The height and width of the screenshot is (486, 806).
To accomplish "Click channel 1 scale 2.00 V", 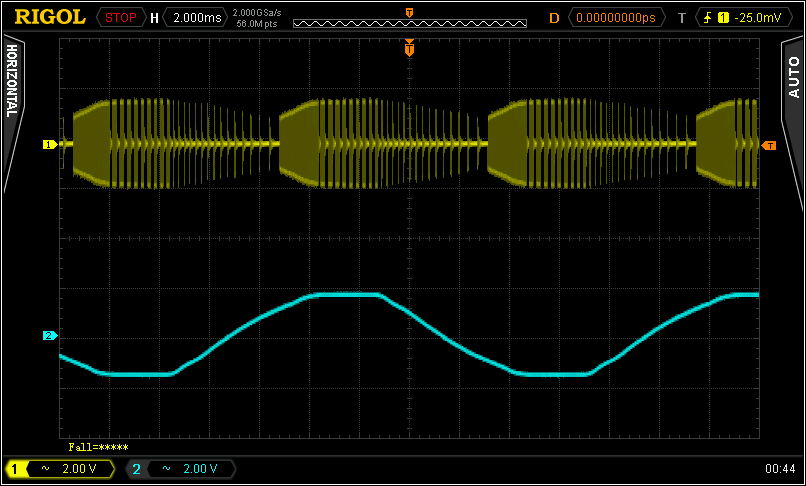I will tap(79, 469).
